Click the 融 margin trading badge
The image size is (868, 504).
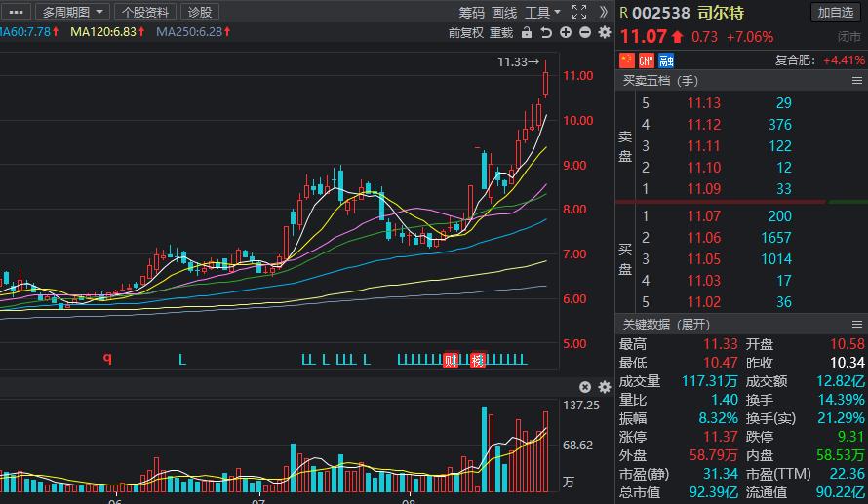point(666,60)
